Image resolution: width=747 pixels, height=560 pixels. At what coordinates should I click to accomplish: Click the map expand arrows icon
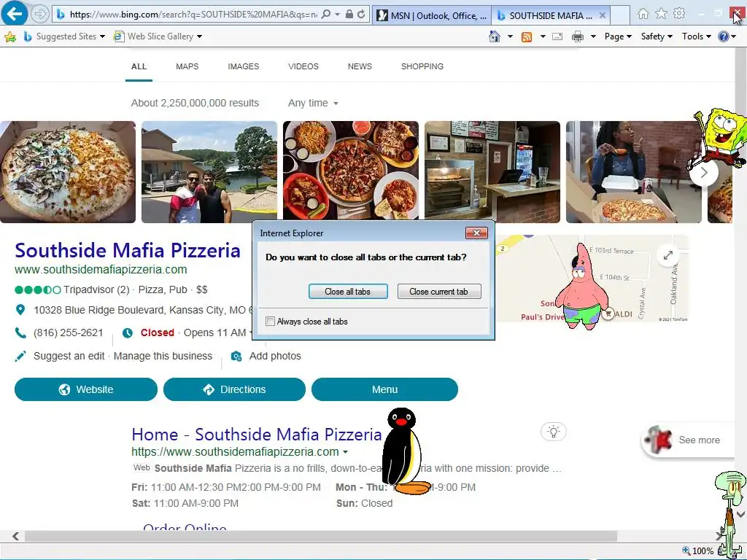coord(668,255)
